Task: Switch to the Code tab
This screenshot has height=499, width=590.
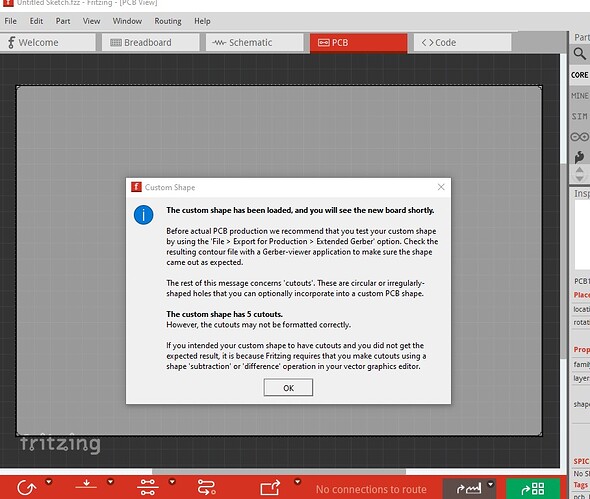Action: 462,43
